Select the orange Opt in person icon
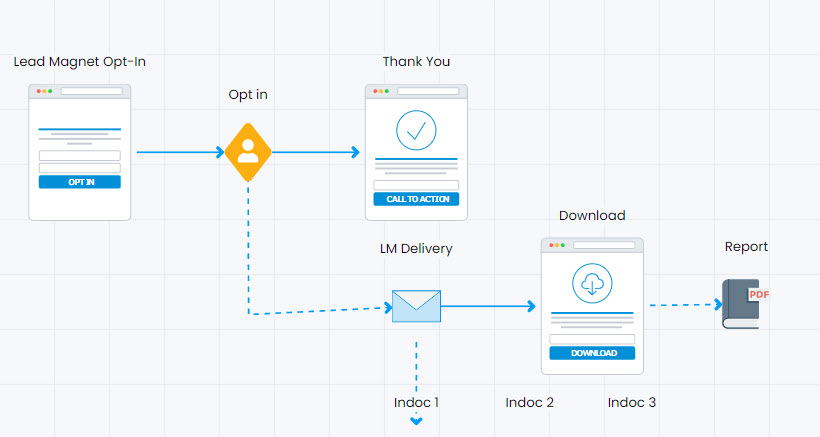820x437 pixels. pyautogui.click(x=248, y=152)
